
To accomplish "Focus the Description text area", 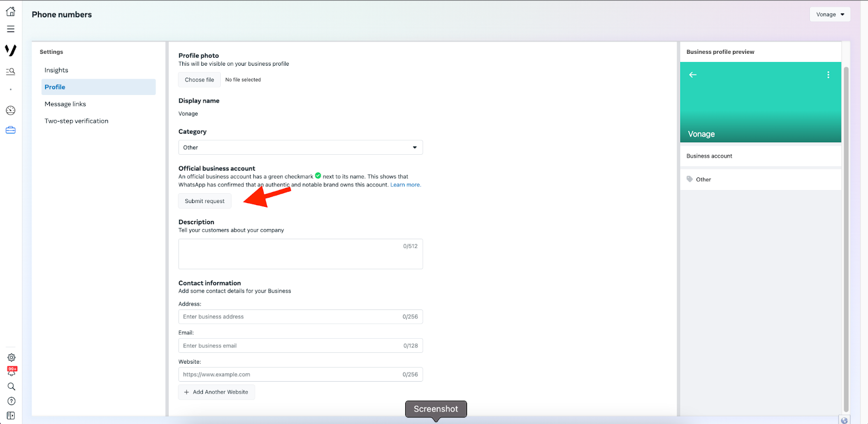I will (301, 254).
